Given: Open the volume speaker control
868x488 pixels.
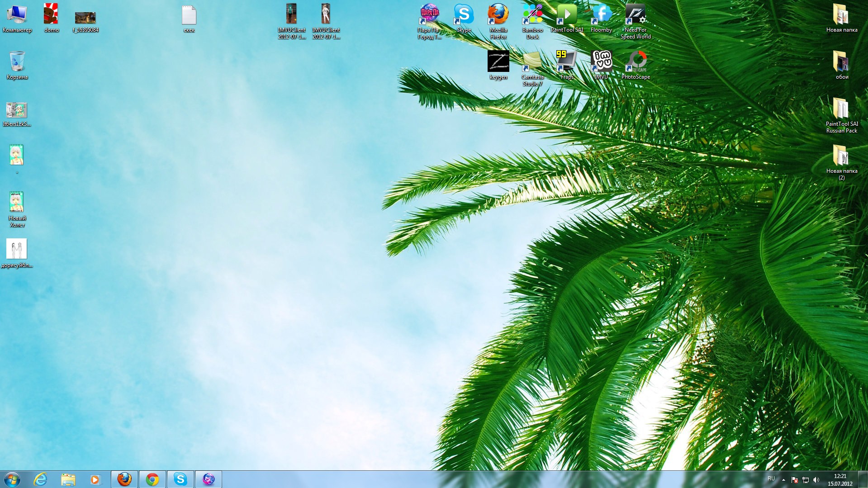Looking at the screenshot, I should coord(816,480).
